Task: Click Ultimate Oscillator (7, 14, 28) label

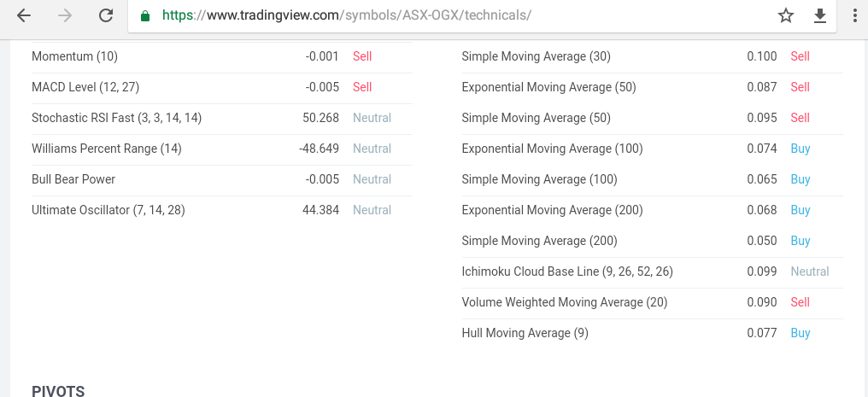Action: coord(108,210)
